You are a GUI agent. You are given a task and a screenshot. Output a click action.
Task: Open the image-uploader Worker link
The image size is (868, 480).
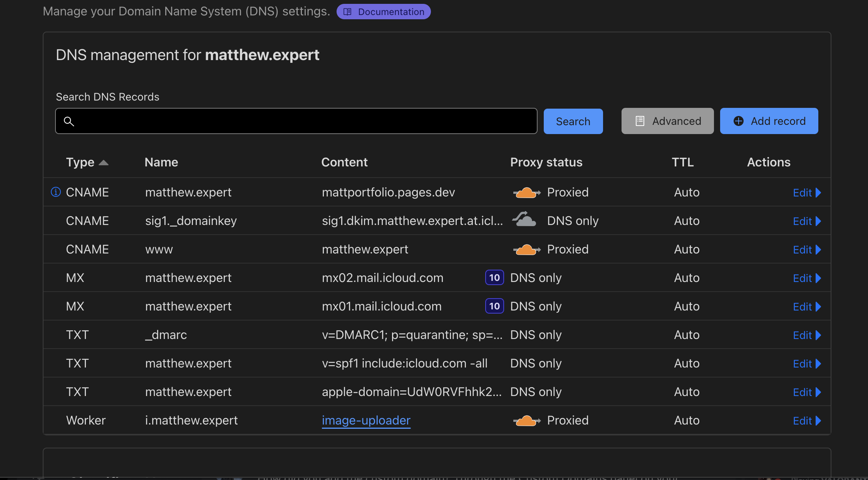pos(366,420)
